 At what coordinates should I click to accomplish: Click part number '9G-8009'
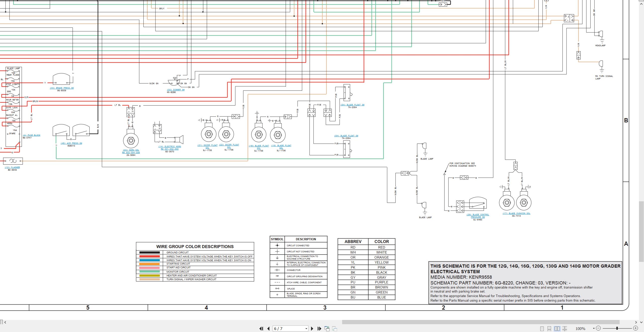tap(62, 90)
